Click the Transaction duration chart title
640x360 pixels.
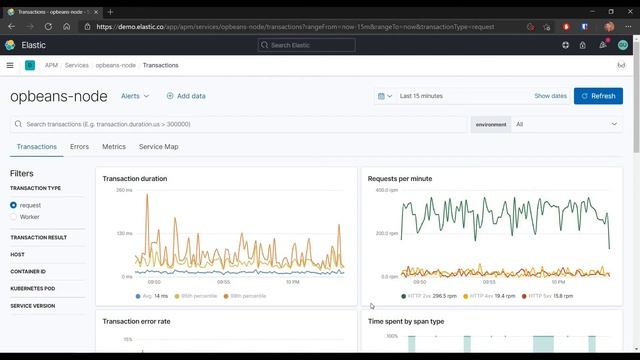point(135,179)
